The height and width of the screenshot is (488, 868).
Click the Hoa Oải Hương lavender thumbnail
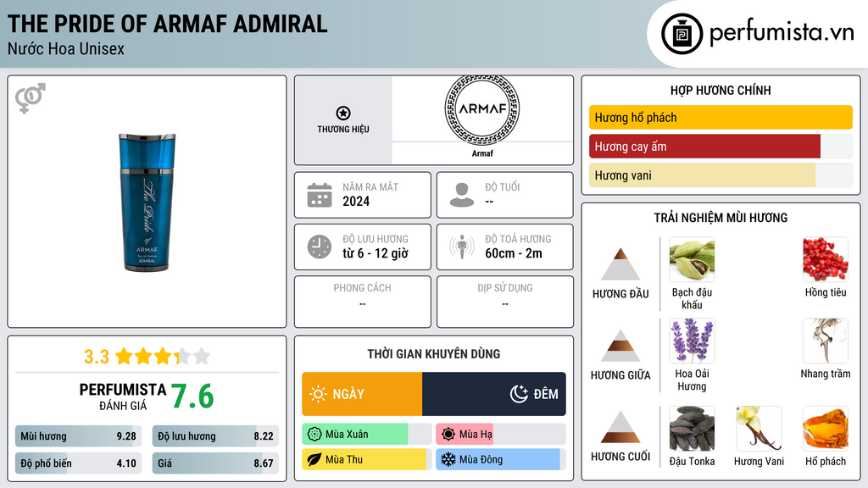[x=692, y=341]
